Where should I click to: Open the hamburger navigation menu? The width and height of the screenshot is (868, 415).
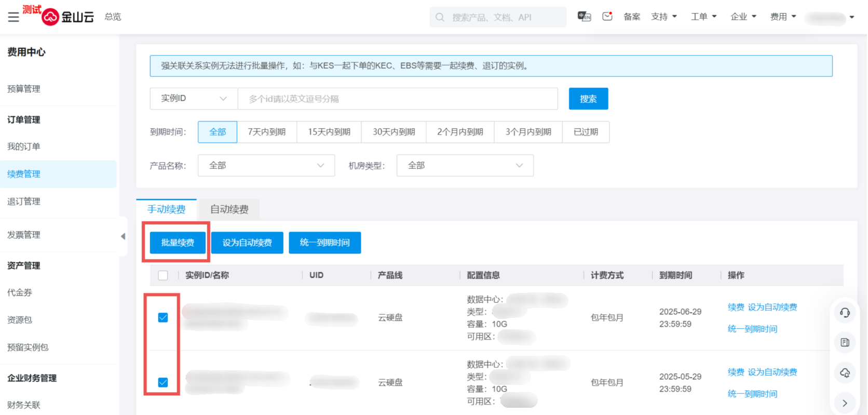coord(13,17)
